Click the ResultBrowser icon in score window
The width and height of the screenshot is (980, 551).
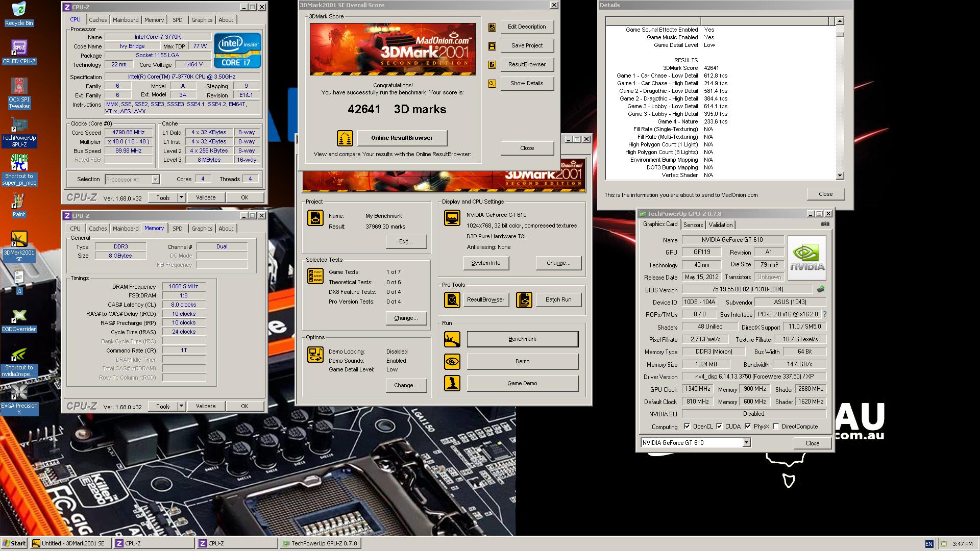(x=492, y=65)
